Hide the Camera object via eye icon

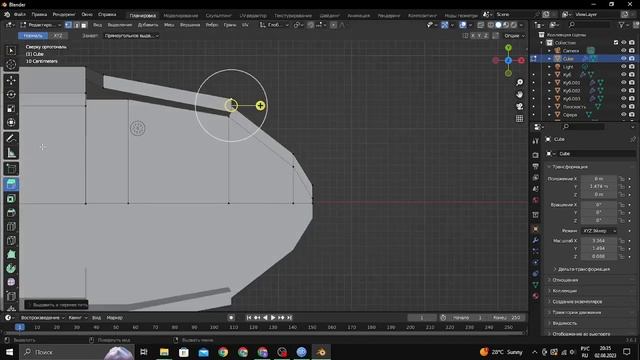[x=623, y=51]
